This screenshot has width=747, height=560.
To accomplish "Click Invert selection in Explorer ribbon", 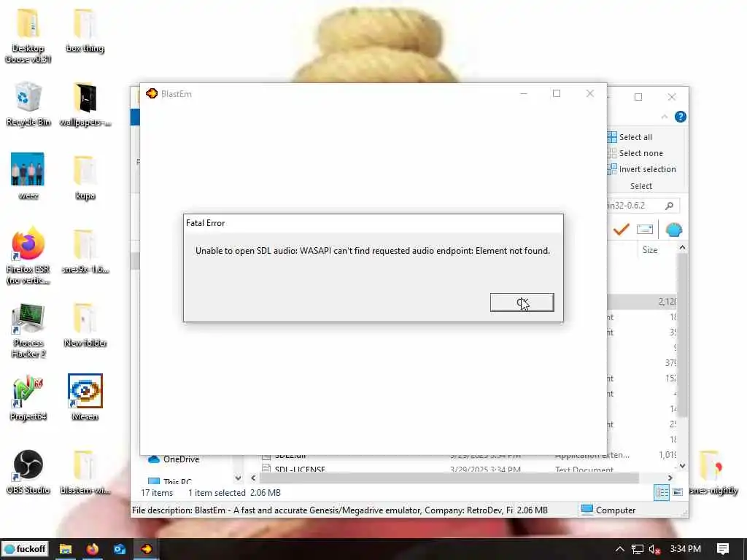I will tap(642, 169).
